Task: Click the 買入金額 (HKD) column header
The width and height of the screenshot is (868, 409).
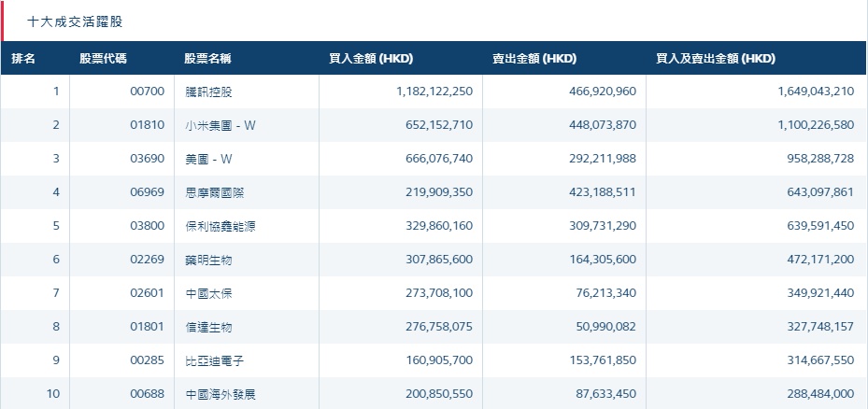Action: tap(371, 59)
